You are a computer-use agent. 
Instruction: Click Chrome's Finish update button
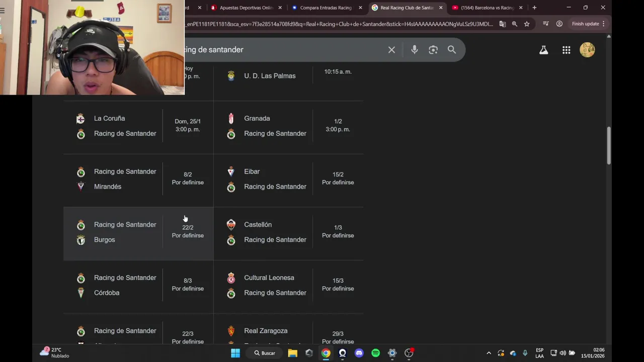tap(586, 24)
